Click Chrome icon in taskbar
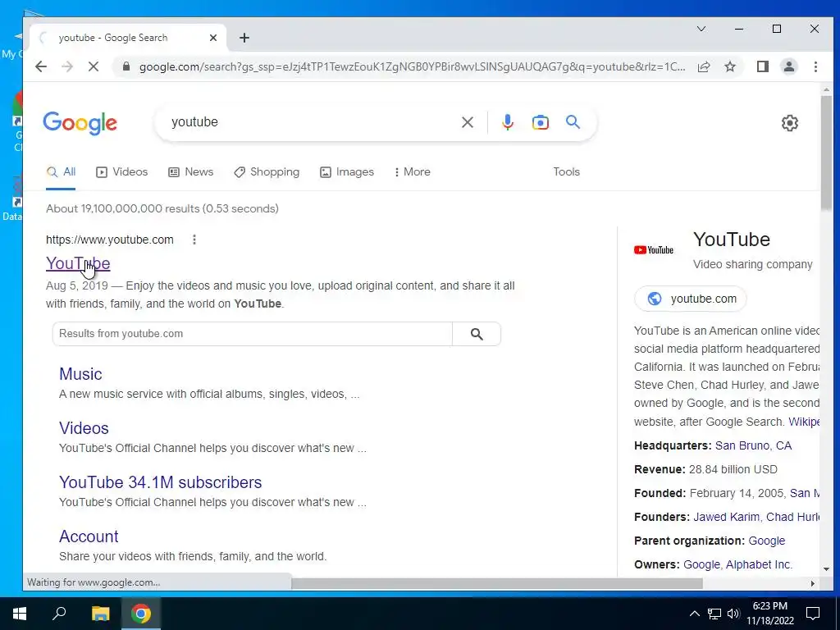Image resolution: width=840 pixels, height=630 pixels. [141, 614]
